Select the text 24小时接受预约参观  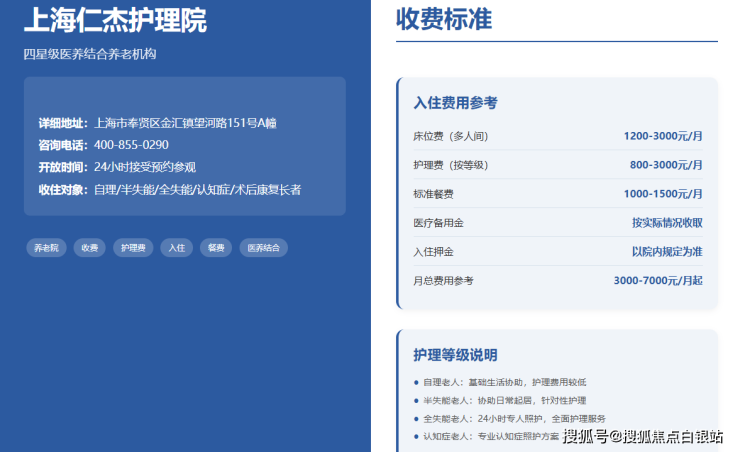tap(145, 167)
